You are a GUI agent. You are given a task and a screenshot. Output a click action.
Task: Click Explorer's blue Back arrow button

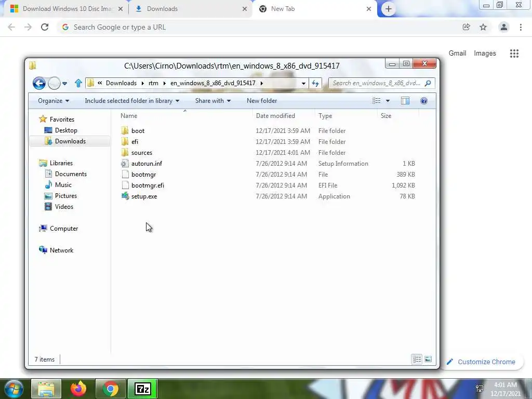coord(39,83)
